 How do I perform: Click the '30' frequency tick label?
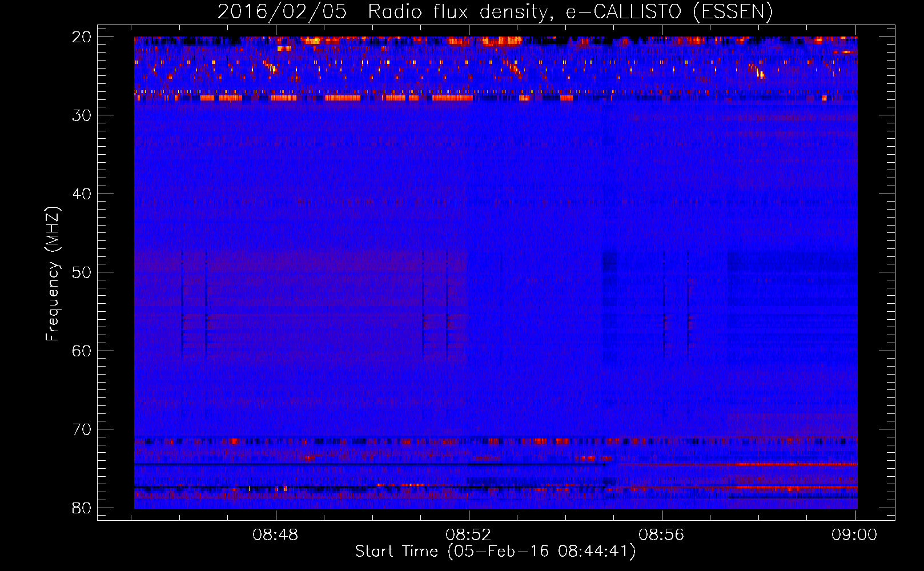pos(83,115)
